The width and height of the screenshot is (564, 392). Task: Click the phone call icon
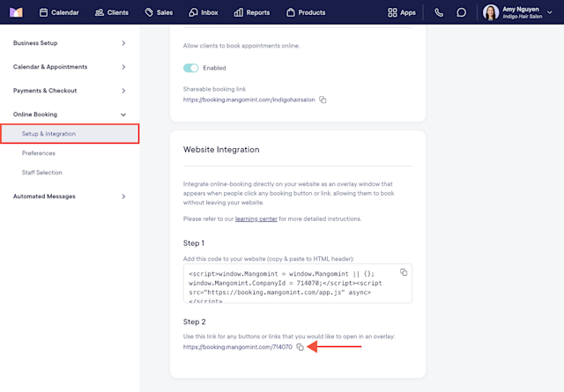click(439, 12)
